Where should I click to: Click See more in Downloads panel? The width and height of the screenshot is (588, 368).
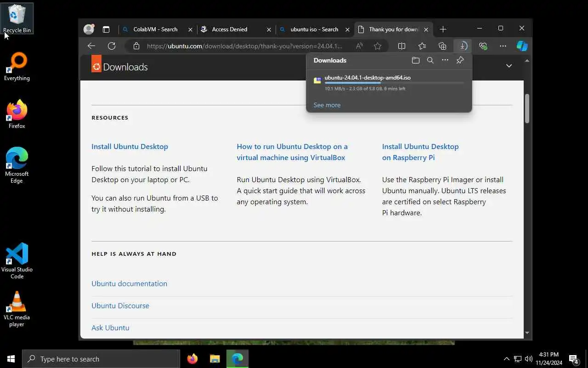327,105
